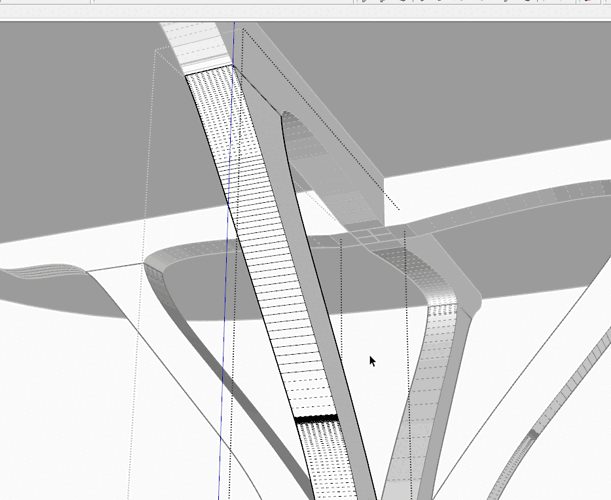This screenshot has width=611, height=500.
Task: Select the thick black band across the striped ramp
Action: click(316, 419)
